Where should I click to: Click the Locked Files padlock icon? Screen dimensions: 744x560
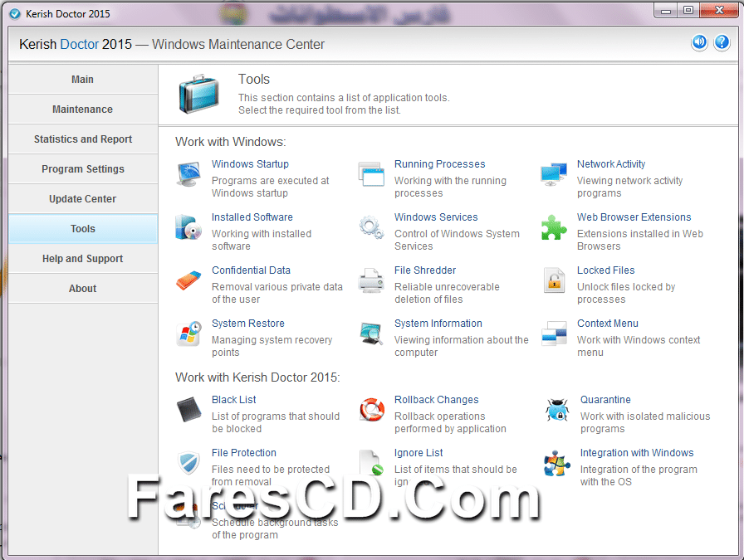(x=554, y=280)
